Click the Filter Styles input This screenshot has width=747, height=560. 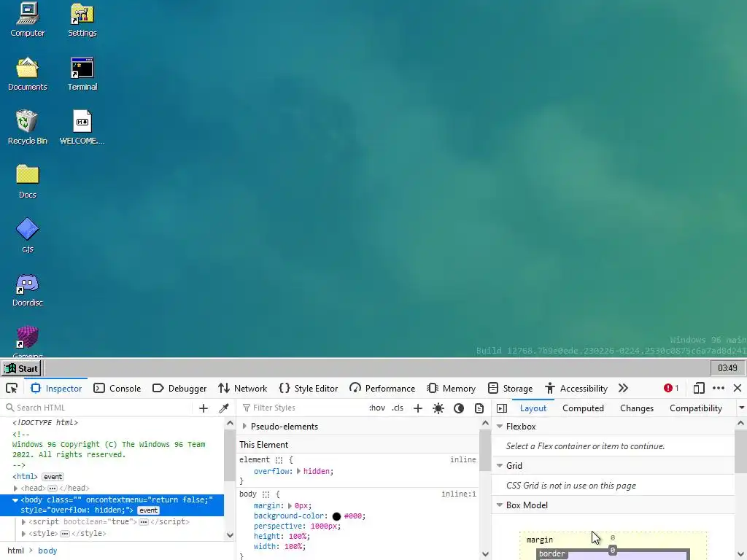[x=303, y=408]
